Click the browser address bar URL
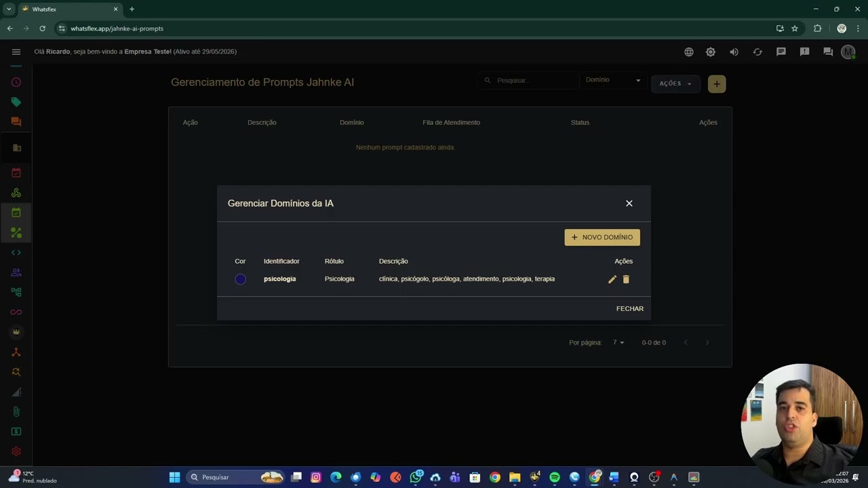868x488 pixels. coord(117,28)
